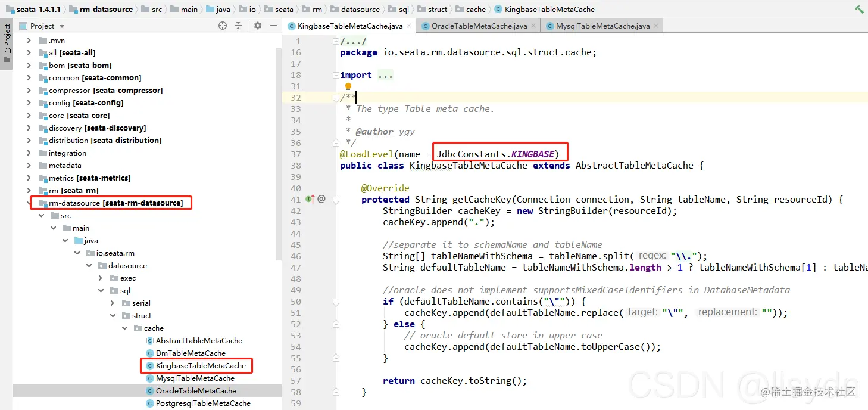The image size is (868, 410).
Task: Expand the common [seata-common] module
Action: [29, 77]
